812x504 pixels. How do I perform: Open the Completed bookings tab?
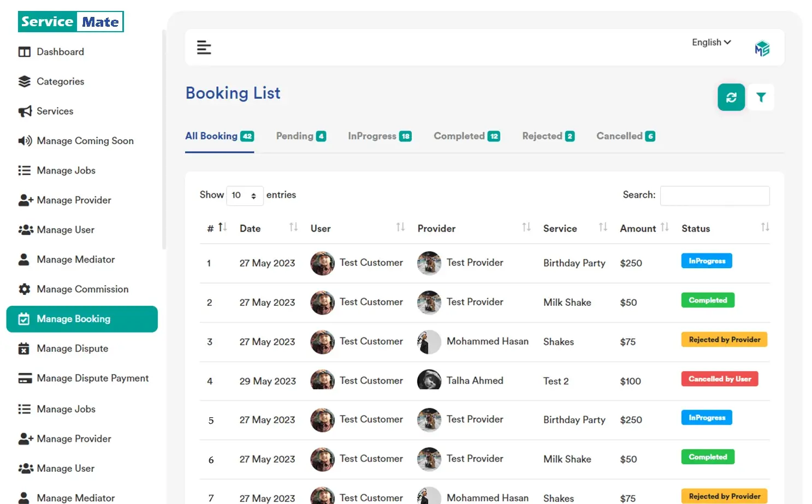tap(466, 136)
